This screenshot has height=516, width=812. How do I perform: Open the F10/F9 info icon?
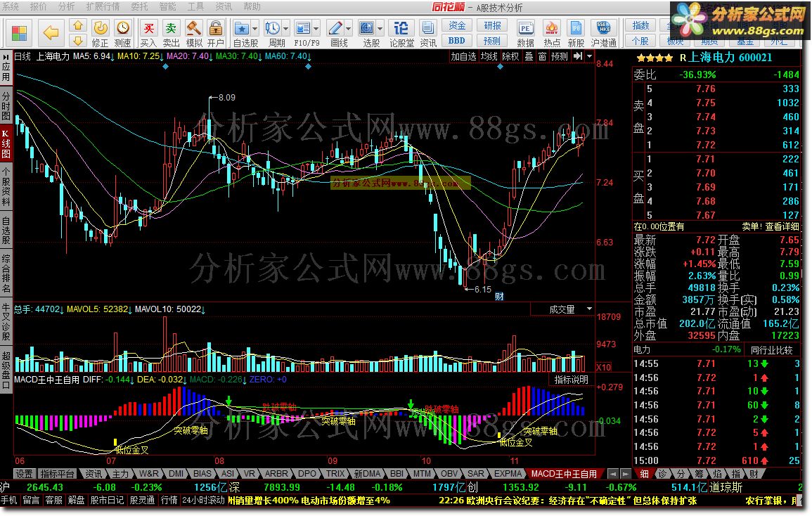click(x=302, y=28)
